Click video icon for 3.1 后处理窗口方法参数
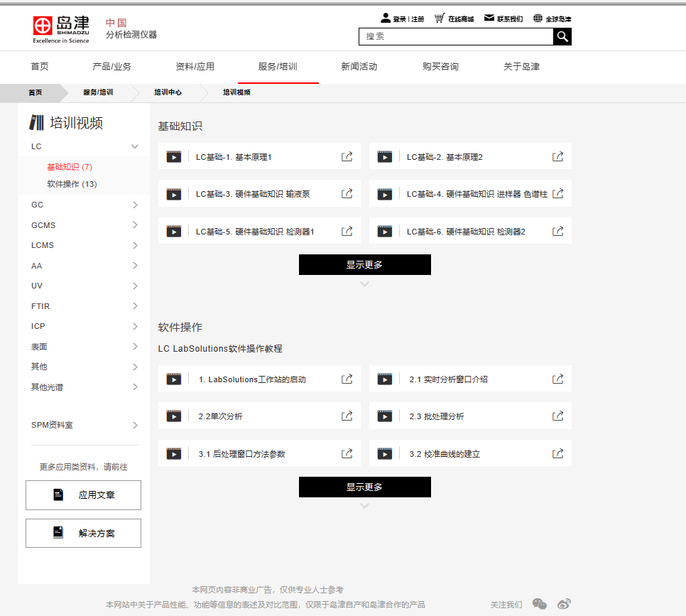The width and height of the screenshot is (686, 616). [174, 453]
